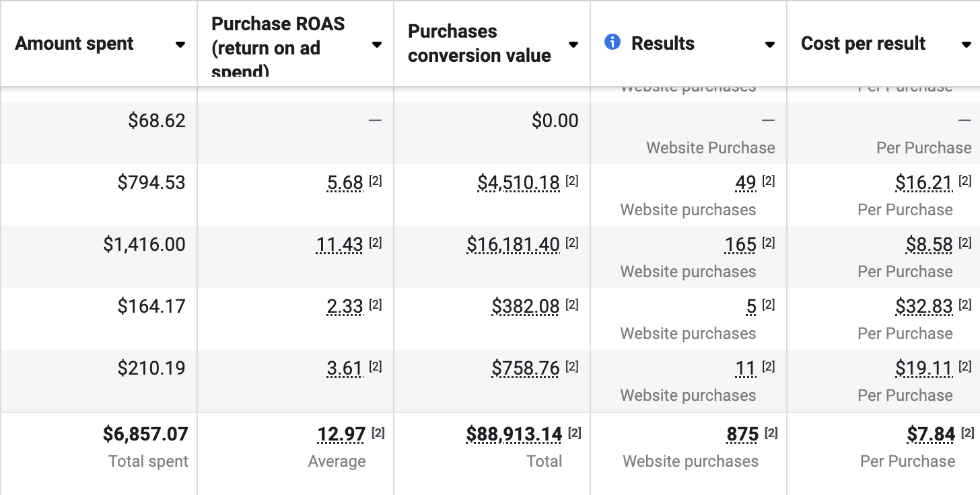Click the 165 Website purchases result link

pos(740,244)
